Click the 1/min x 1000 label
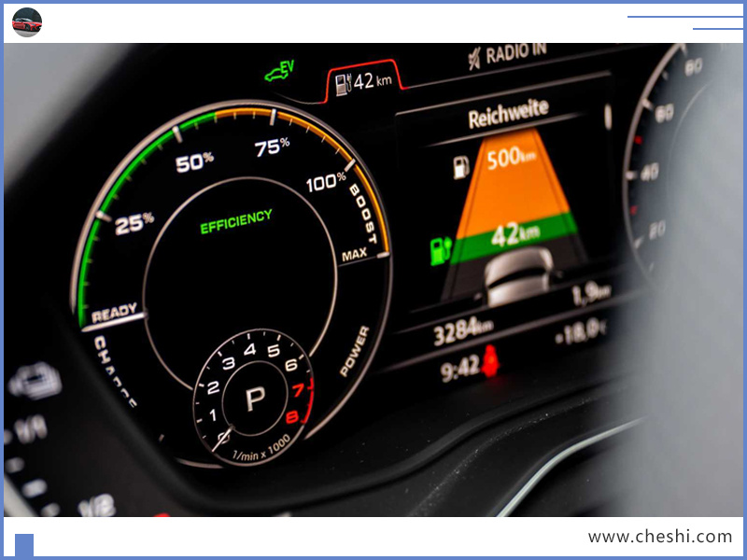 (x=261, y=449)
